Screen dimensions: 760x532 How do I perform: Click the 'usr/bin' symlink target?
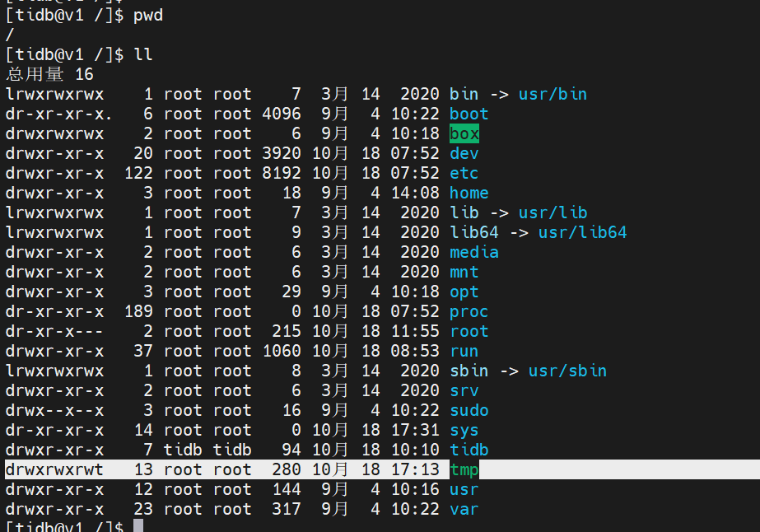click(x=553, y=94)
